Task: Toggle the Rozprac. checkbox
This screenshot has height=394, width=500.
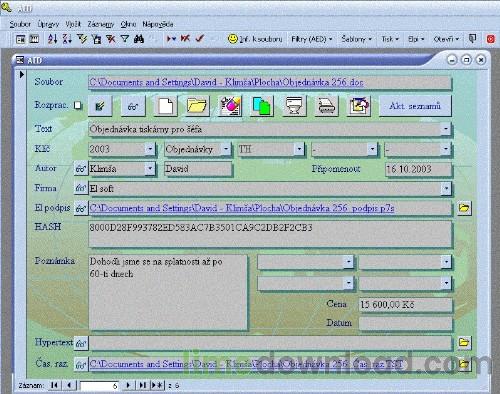Action: (78, 106)
